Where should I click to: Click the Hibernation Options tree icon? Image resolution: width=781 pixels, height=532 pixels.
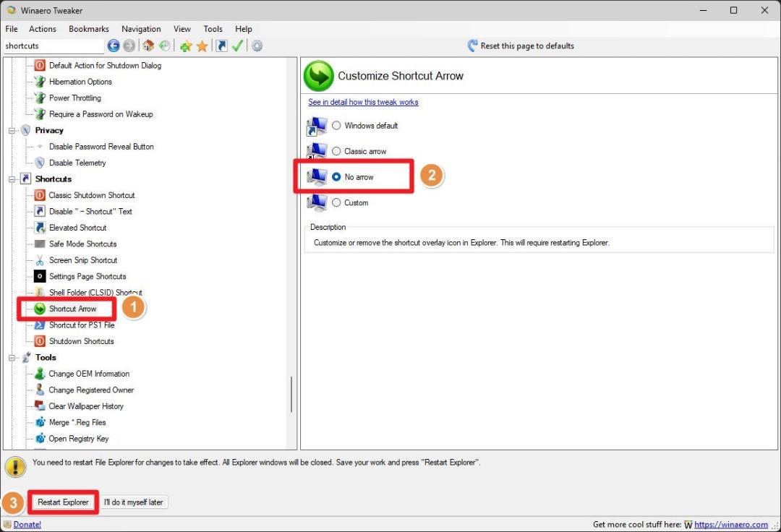[40, 82]
